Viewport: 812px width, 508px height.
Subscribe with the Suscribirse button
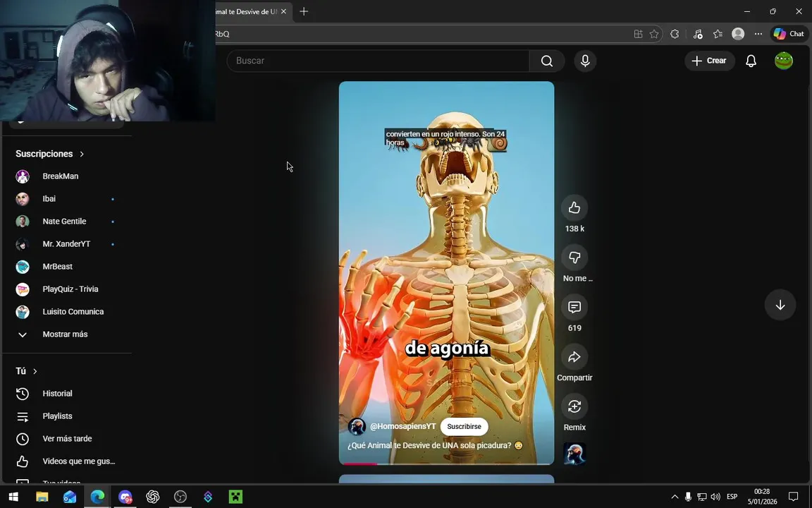464,427
